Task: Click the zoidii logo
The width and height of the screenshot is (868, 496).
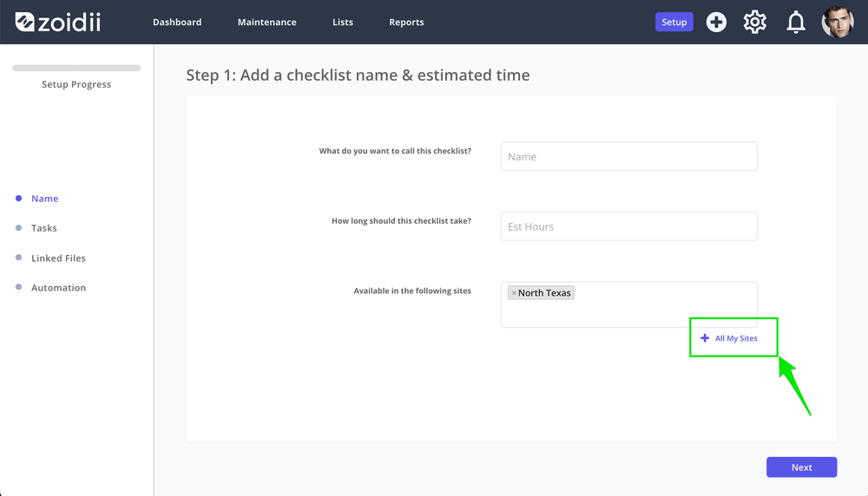Action: point(57,23)
